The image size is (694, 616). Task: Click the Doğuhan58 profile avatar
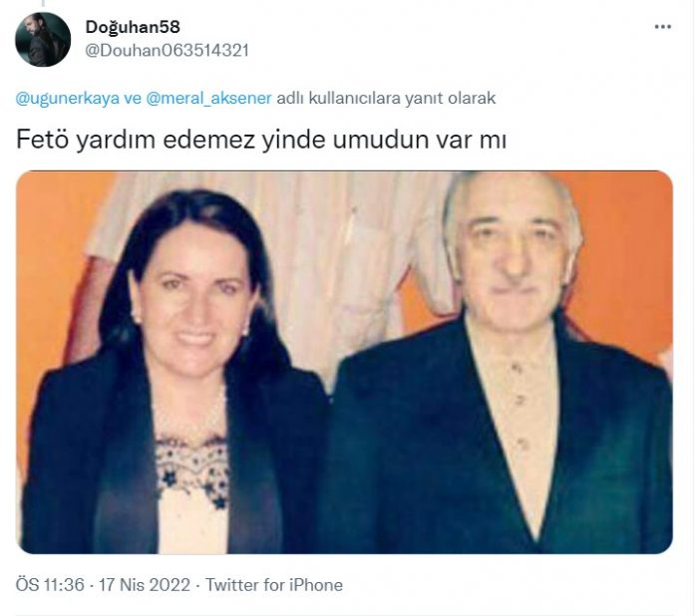pos(43,40)
